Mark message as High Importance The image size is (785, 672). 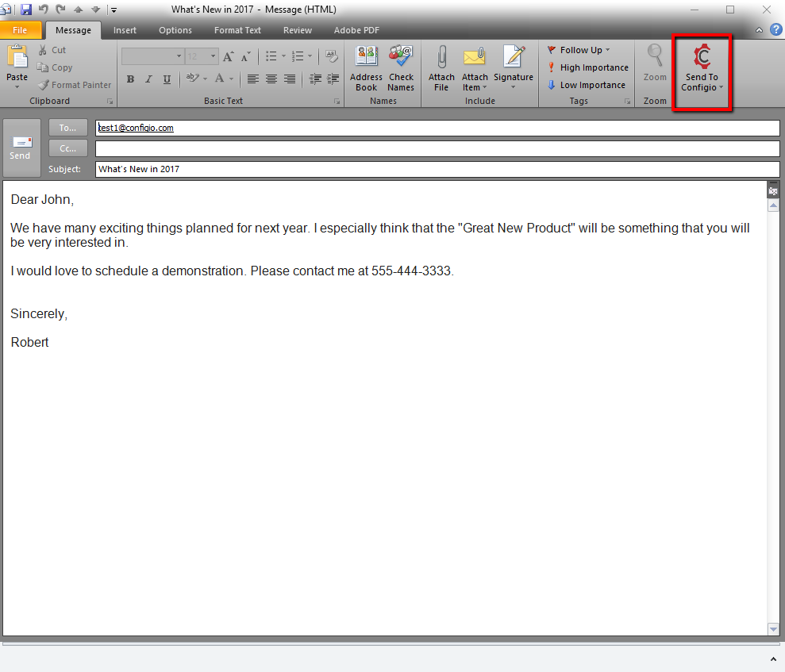[587, 67]
